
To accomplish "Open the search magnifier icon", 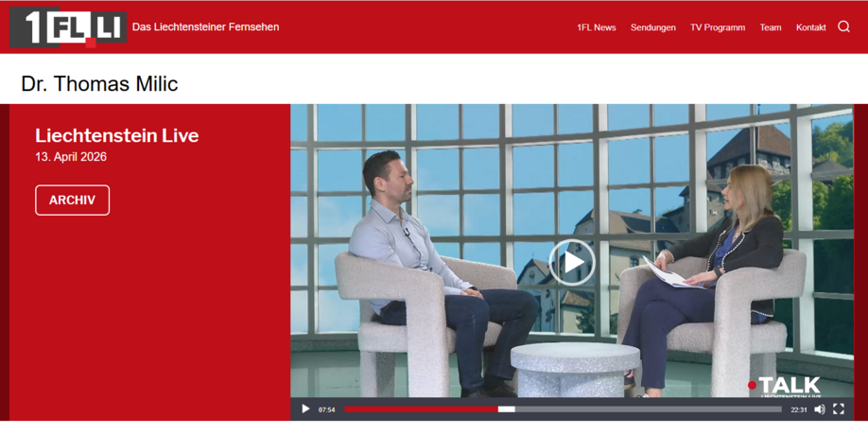I will coord(843,26).
